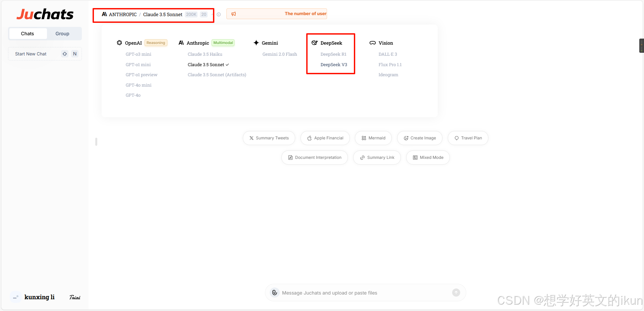Click the Apple Financial prompt chip
The image size is (644, 311).
(325, 138)
